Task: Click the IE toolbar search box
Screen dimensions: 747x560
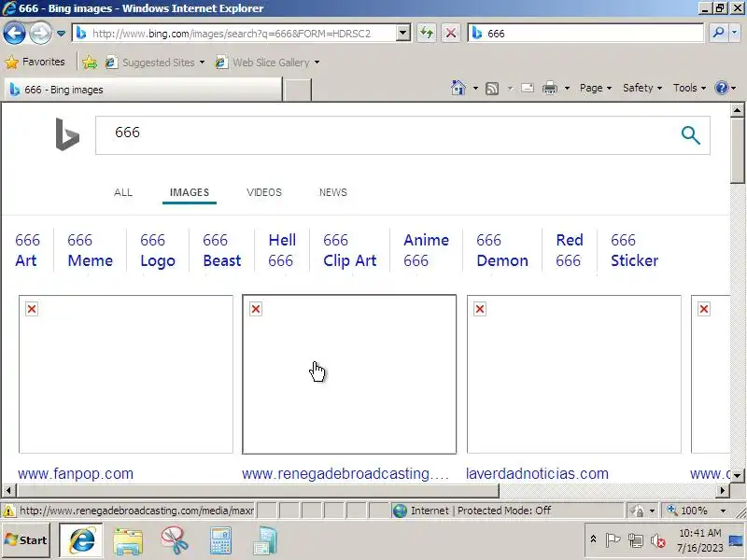Action: [x=586, y=34]
